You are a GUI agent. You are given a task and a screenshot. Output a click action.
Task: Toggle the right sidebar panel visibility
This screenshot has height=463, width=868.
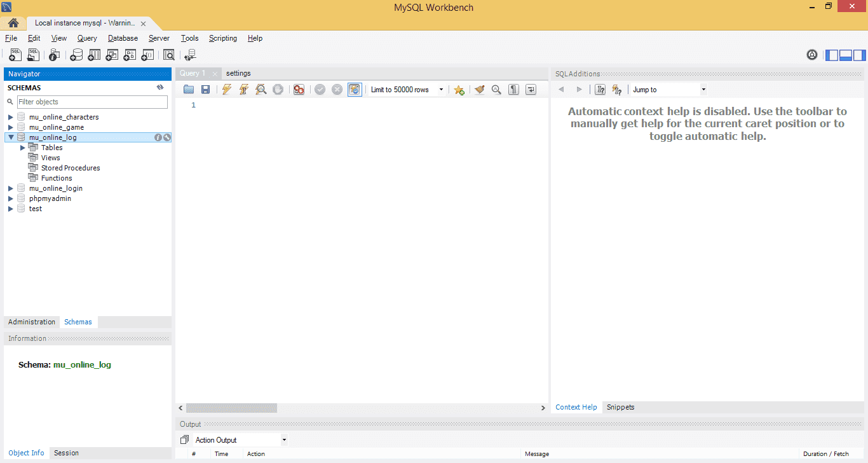(859, 55)
